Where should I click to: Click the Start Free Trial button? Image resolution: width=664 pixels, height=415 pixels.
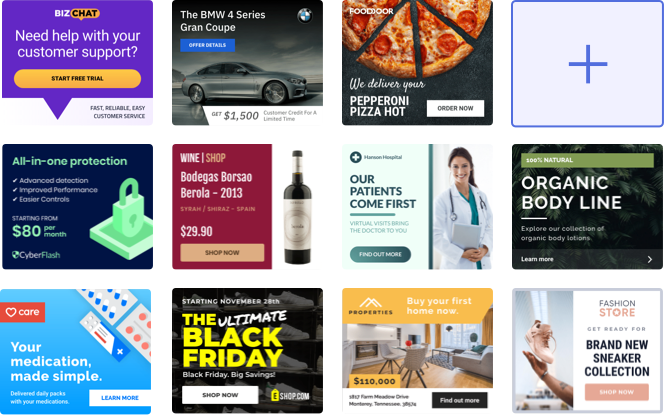click(77, 78)
